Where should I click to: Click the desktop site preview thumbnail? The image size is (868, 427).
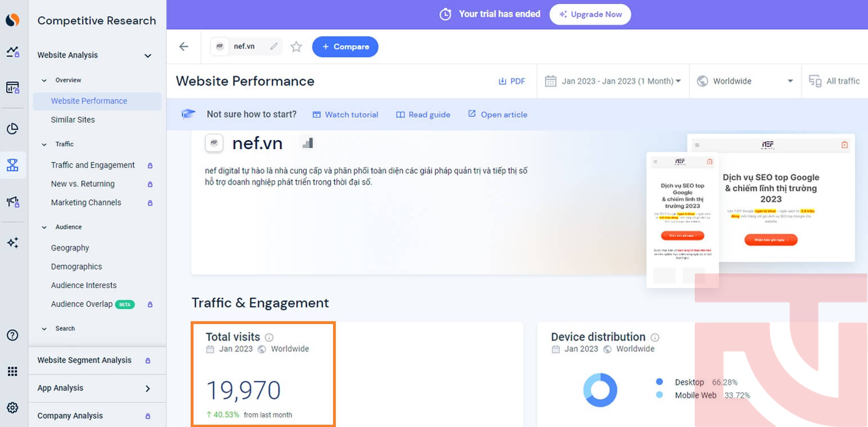(786, 197)
